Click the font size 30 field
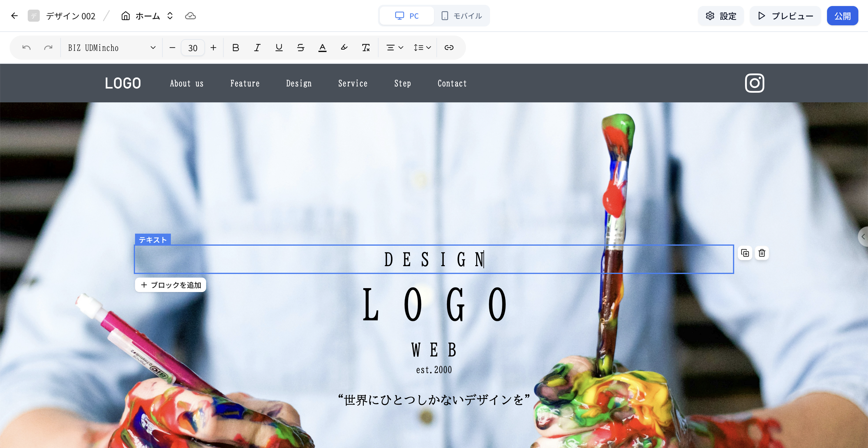The width and height of the screenshot is (868, 448). pos(192,48)
